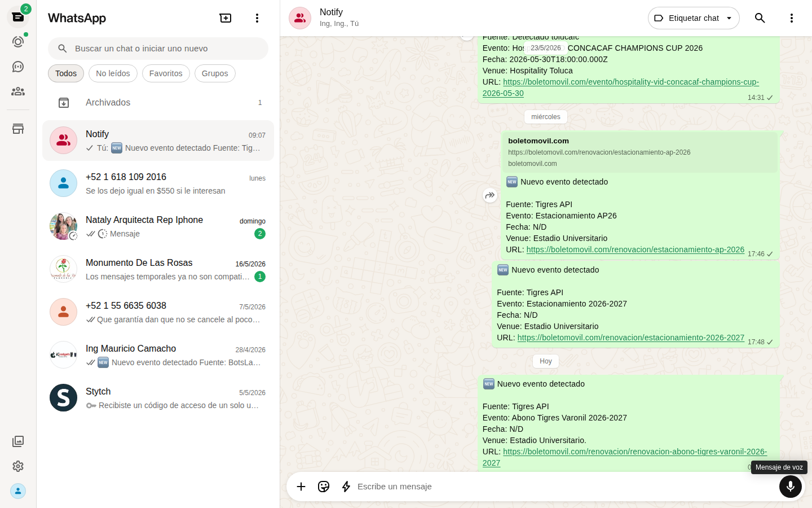Viewport: 812px width, 508px height.
Task: Filter chats by Favoritos
Action: point(166,73)
